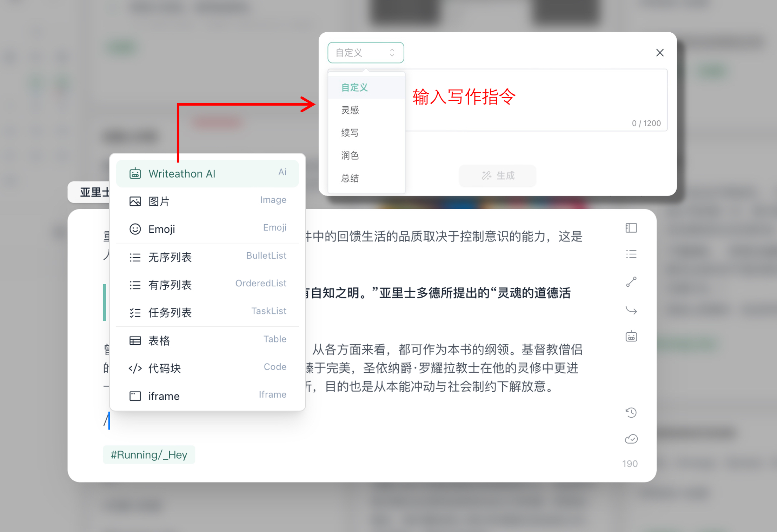Click the table icon beside 表格
The height and width of the screenshot is (532, 777).
(135, 340)
